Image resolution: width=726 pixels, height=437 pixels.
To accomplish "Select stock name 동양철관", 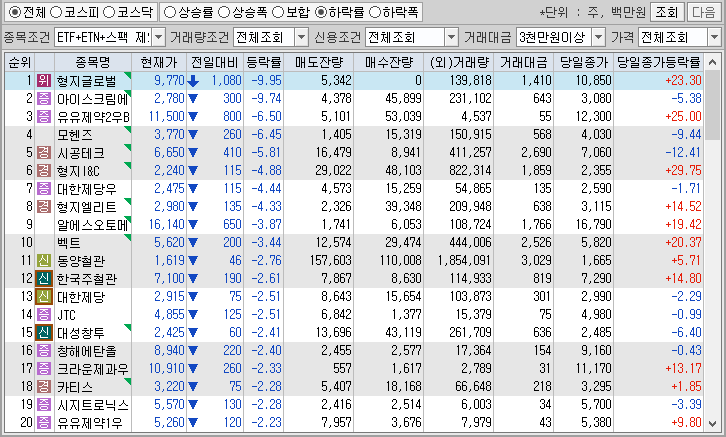I will point(81,261).
